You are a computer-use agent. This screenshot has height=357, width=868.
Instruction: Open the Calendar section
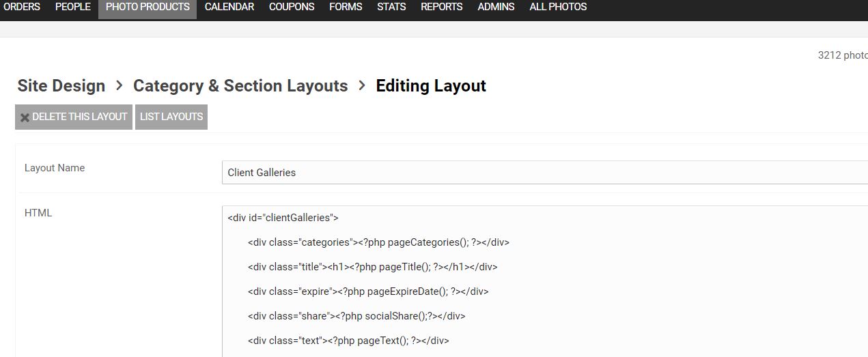tap(229, 7)
